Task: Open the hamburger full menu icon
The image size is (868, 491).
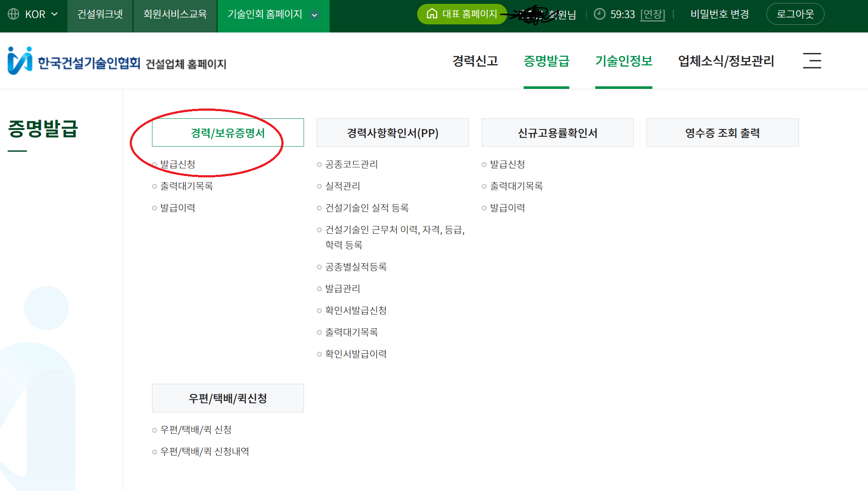Action: pos(812,61)
